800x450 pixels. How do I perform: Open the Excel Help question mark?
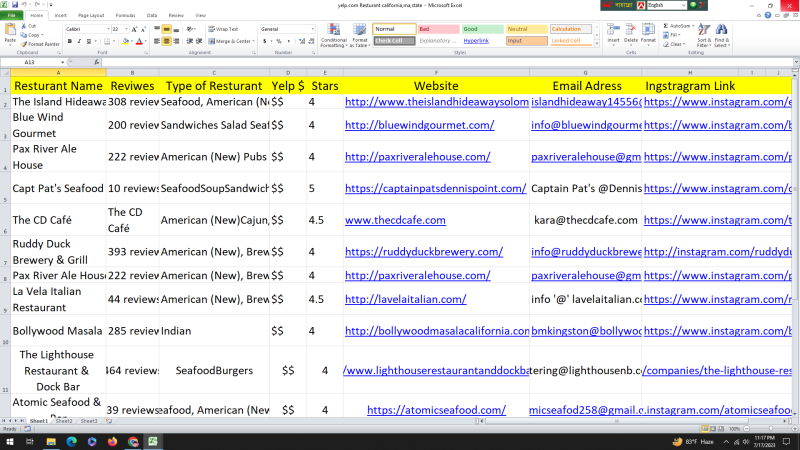[x=767, y=16]
